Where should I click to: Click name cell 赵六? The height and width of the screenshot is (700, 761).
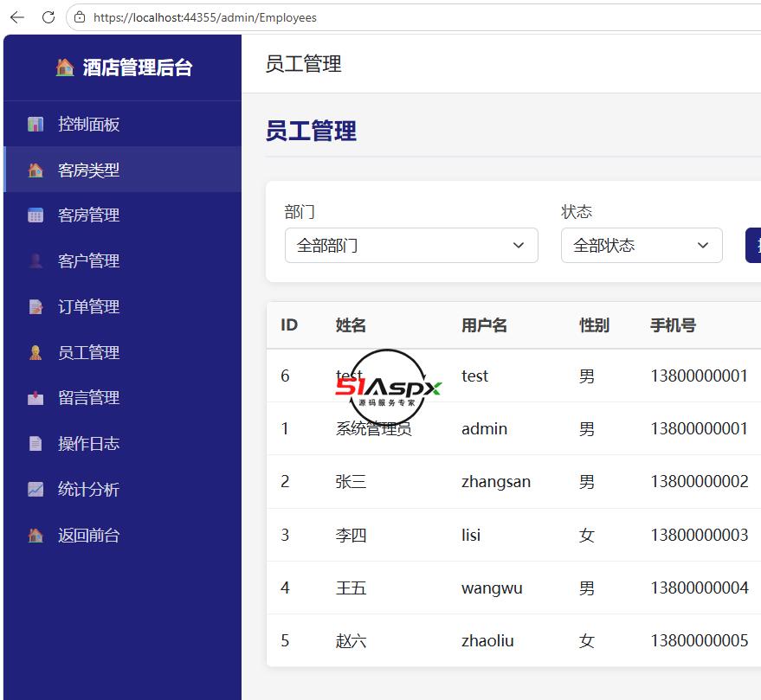(x=351, y=641)
